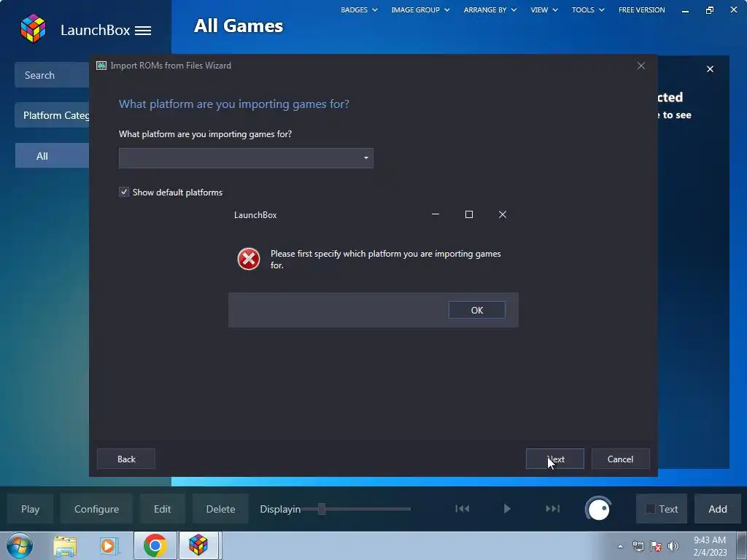The width and height of the screenshot is (747, 560).
Task: Click the All Games heading
Action: 239,26
